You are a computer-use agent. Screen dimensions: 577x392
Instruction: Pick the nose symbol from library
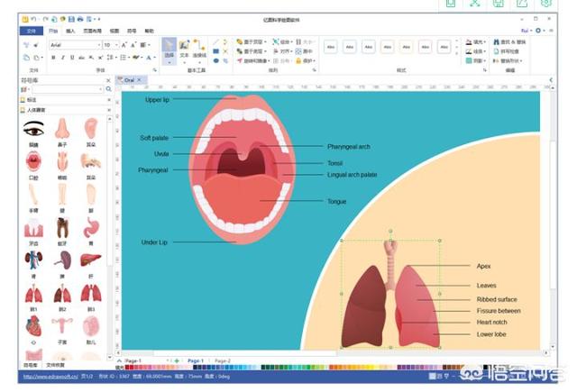(x=62, y=130)
